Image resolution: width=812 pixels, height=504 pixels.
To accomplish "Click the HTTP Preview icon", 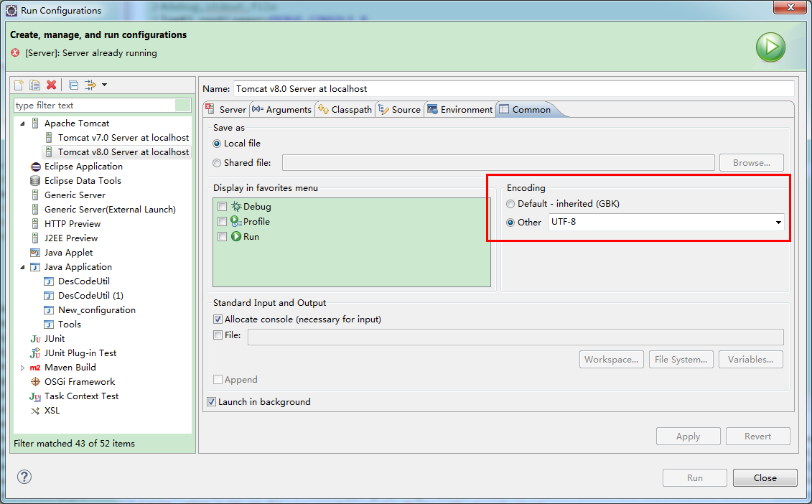I will [x=35, y=224].
